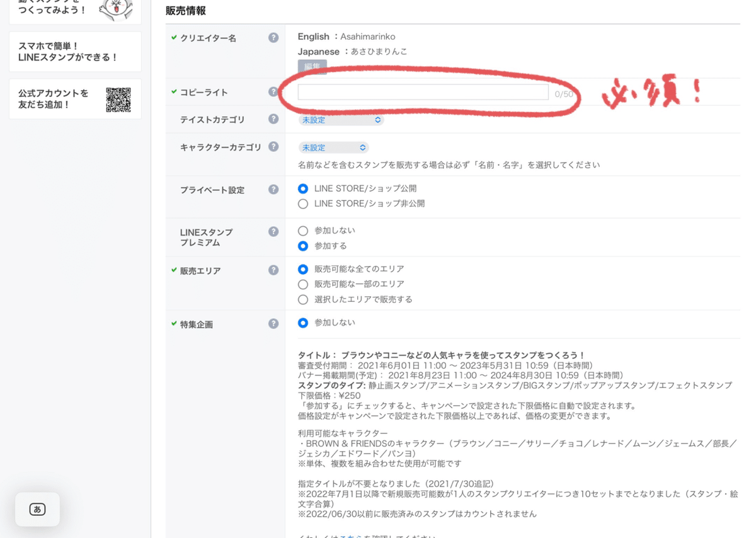Open スマホで簡単！LINEスタンプができる！ banner
The image size is (756, 538).
(75, 52)
